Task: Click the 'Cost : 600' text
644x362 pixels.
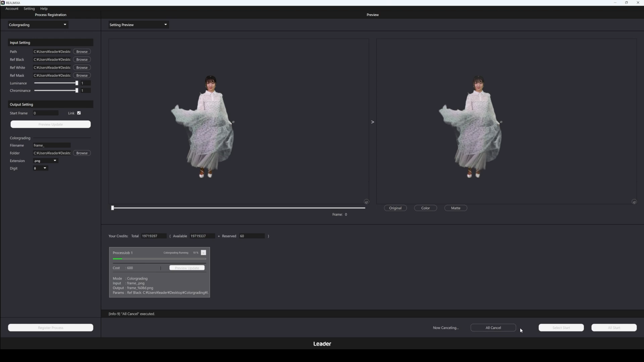Action: coord(123,268)
